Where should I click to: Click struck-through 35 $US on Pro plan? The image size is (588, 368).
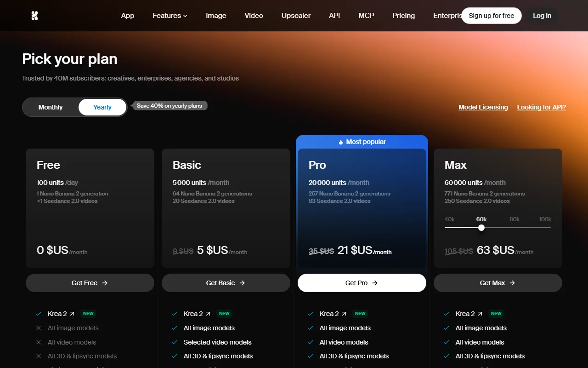tap(321, 251)
